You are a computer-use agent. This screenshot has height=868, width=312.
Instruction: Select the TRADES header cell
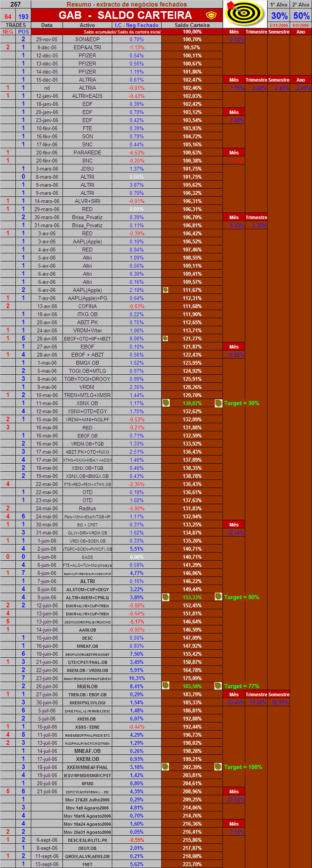tap(15, 25)
